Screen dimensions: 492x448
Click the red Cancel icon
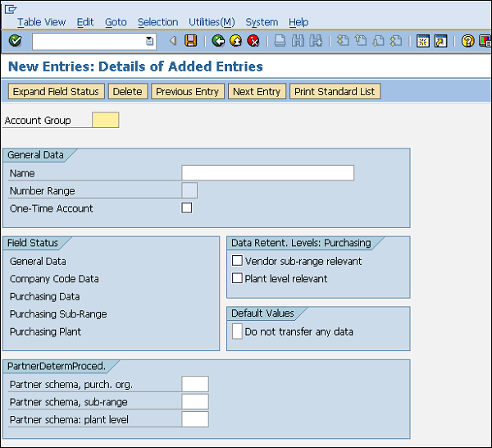253,41
